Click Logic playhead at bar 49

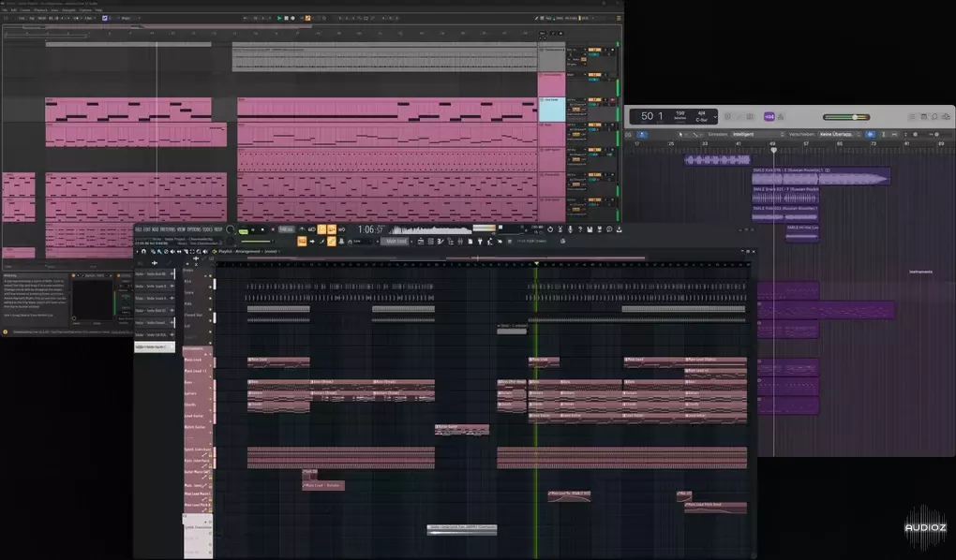(773, 149)
